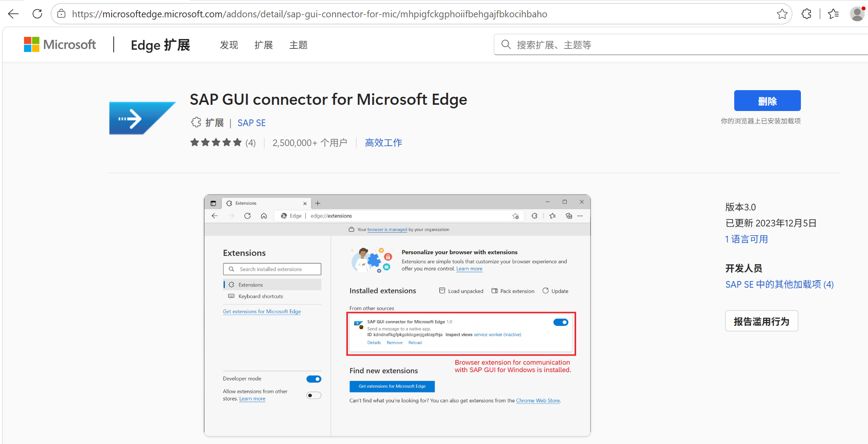Click the magnifier icon in the search box

coord(506,44)
